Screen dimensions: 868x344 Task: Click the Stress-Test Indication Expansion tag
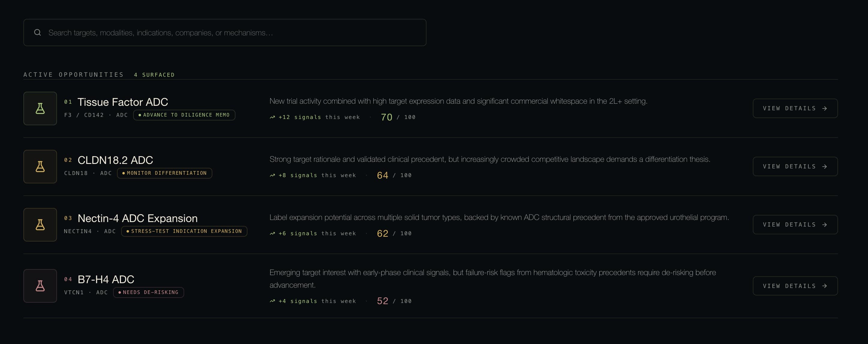point(184,231)
